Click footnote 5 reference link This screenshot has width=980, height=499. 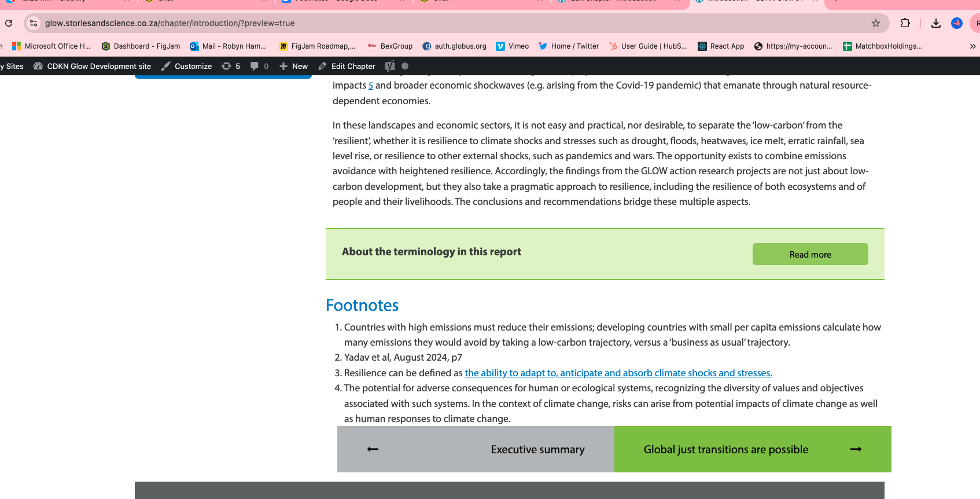pos(371,86)
